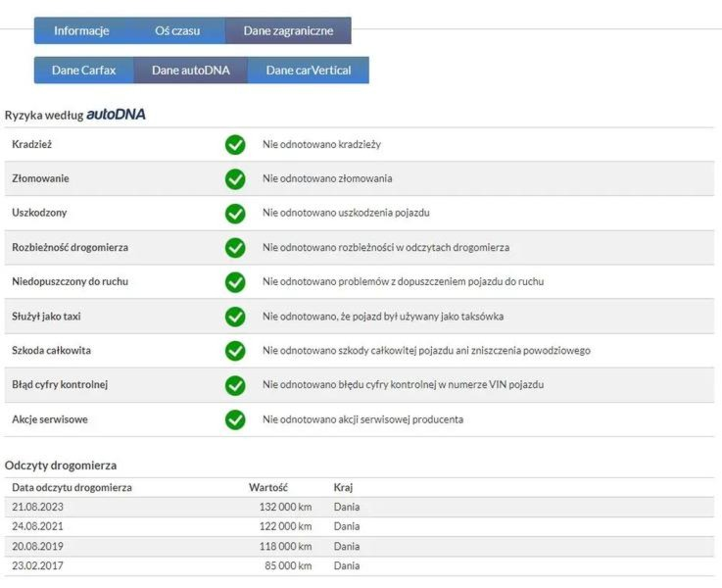
Task: Click the Wartość column header
Action: pos(268,487)
